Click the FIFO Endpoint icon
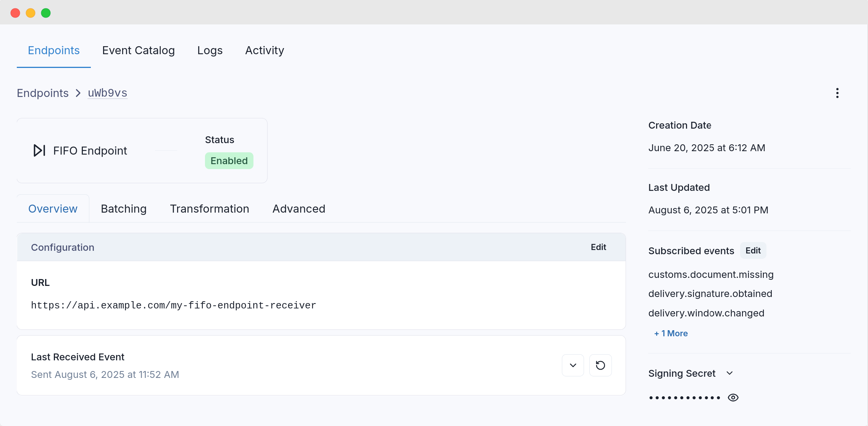Viewport: 868px width, 426px height. 39,150
